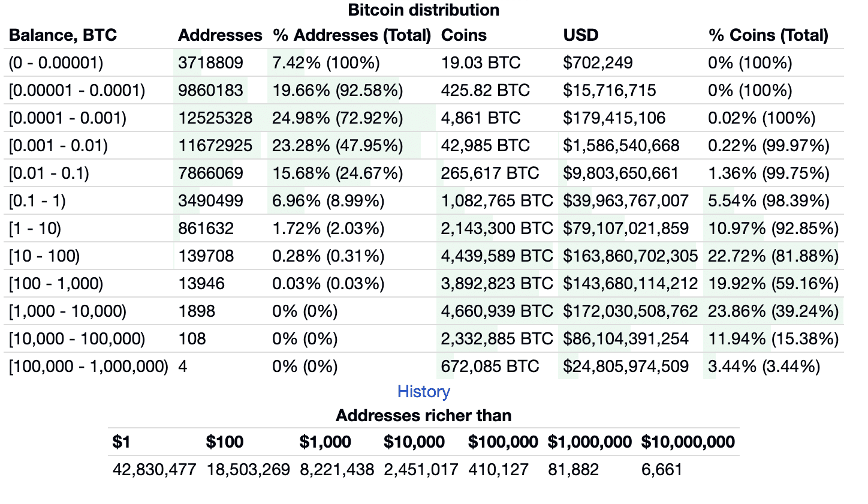868x504 pixels.
Task: Click the 23.86% (39.24%) coins percentage
Action: 773,311
